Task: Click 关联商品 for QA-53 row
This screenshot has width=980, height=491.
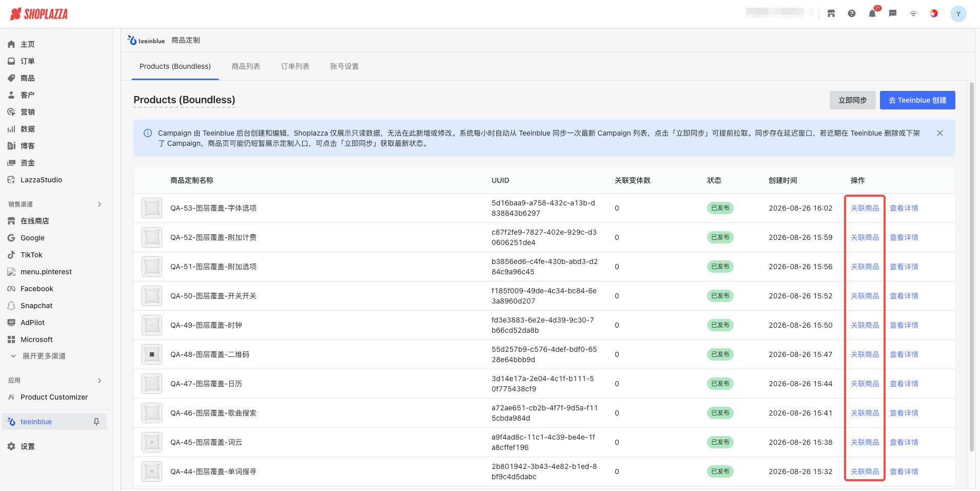Action: 865,208
